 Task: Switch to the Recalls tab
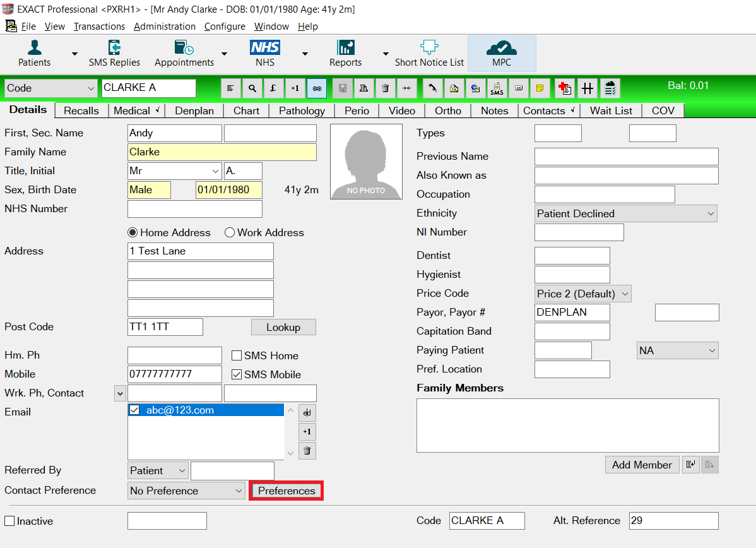point(81,111)
